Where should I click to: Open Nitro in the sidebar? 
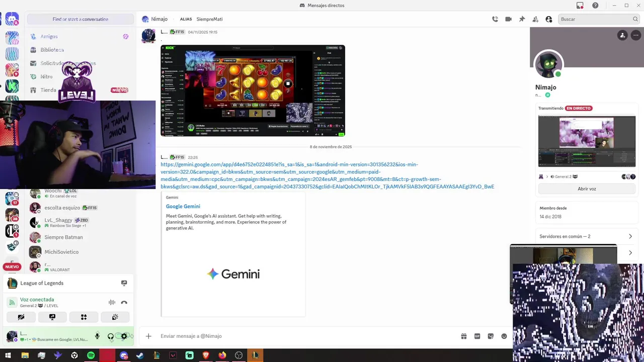tap(80, 76)
